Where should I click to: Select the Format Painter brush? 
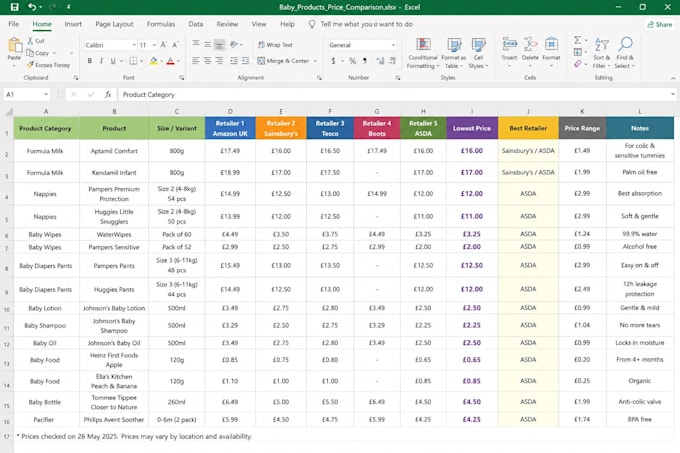[30, 65]
